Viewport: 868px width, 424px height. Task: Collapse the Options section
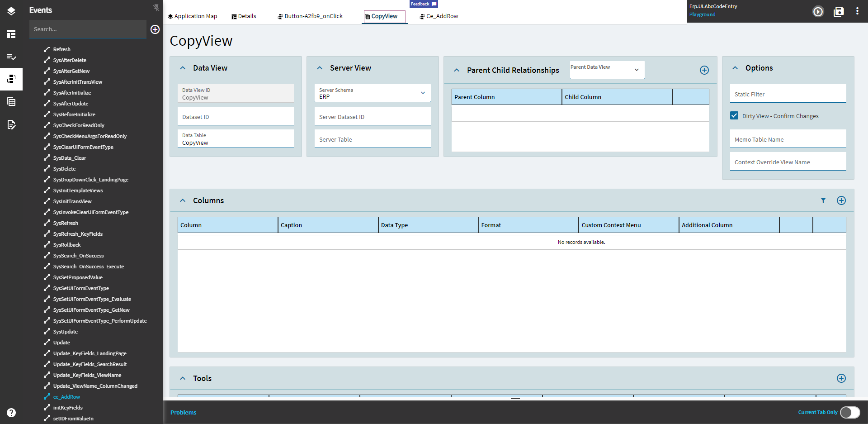tap(735, 68)
